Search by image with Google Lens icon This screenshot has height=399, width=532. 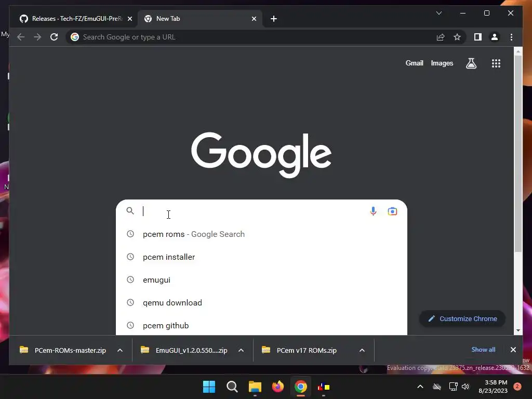[x=392, y=211]
